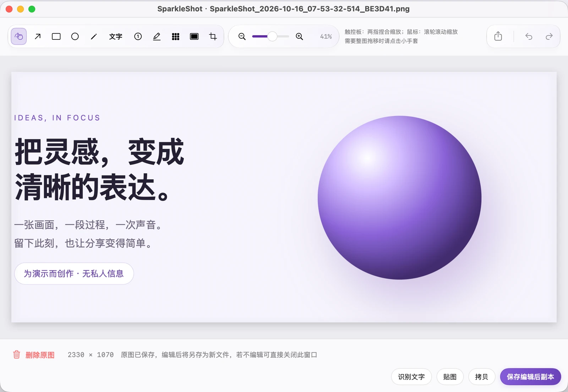The height and width of the screenshot is (392, 568).
Task: Select the filled rectangle mask tool
Action: pyautogui.click(x=194, y=36)
